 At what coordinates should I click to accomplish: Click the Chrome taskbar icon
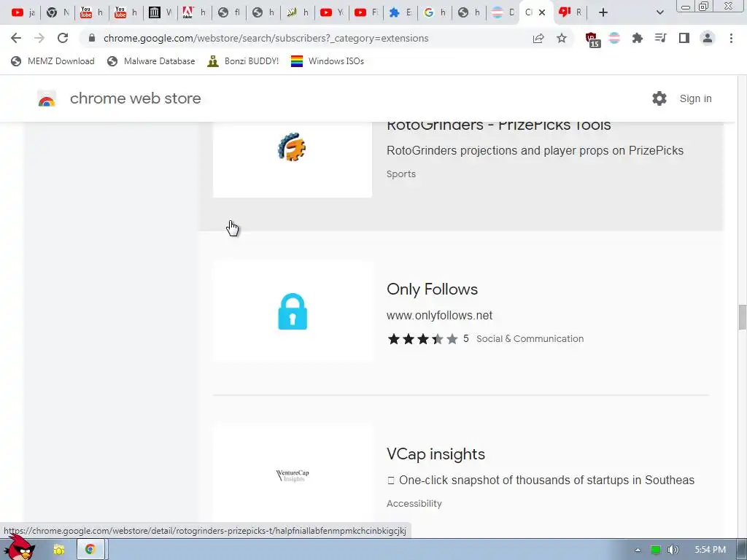tap(90, 550)
